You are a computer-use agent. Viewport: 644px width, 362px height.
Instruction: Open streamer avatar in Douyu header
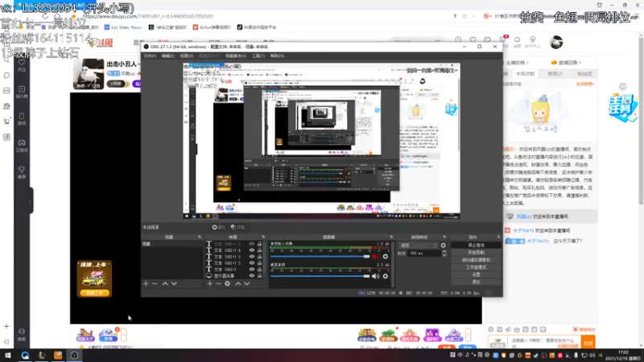(556, 42)
